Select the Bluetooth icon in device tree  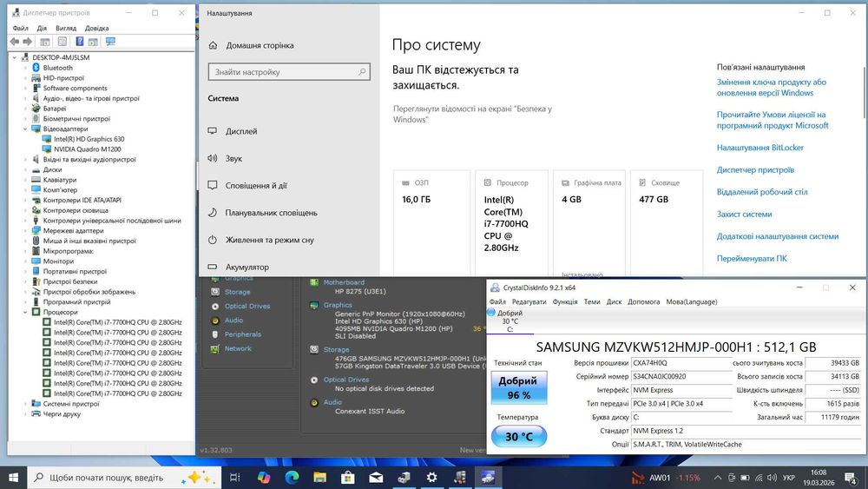pyautogui.click(x=36, y=68)
